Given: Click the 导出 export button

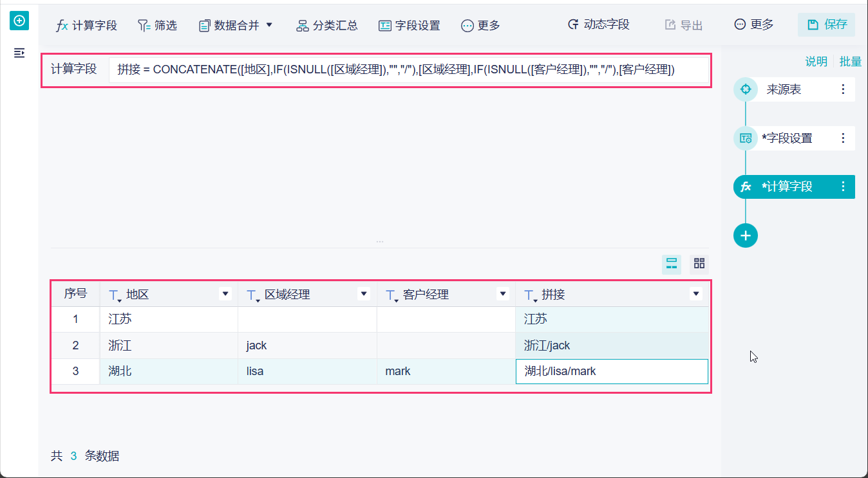Looking at the screenshot, I should [684, 25].
